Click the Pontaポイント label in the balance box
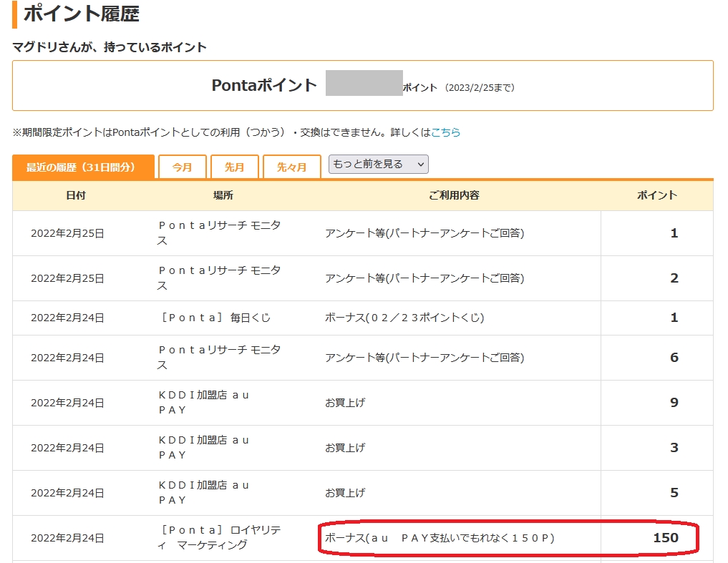 click(x=264, y=85)
